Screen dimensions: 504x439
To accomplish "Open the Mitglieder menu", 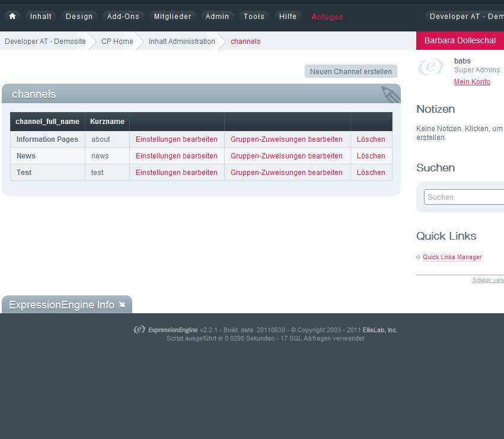I will point(173,17).
